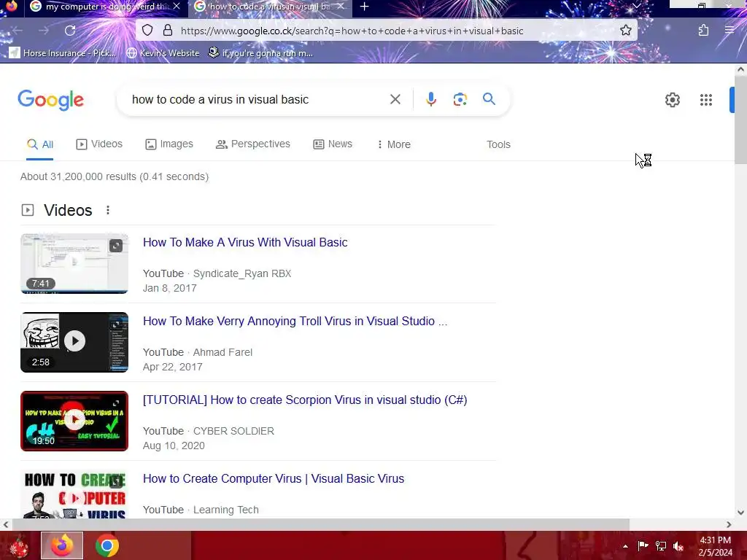
Task: Reload the page with the refresh icon
Action: tap(70, 31)
